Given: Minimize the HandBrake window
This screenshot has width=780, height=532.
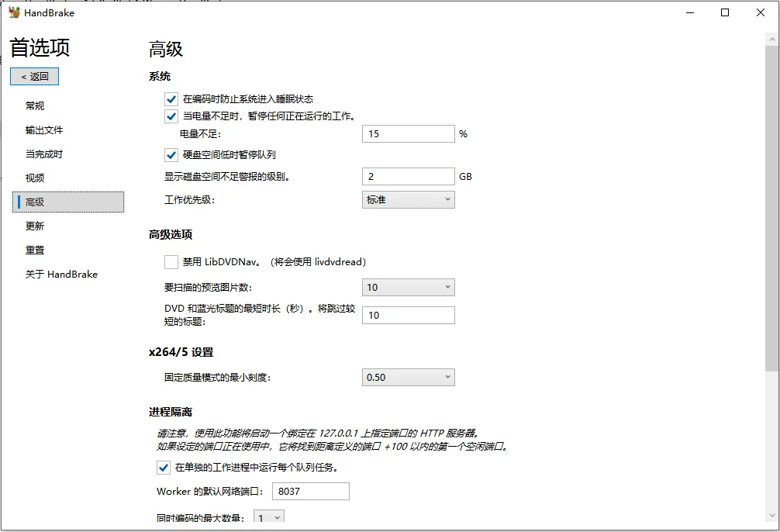Looking at the screenshot, I should pyautogui.click(x=690, y=12).
